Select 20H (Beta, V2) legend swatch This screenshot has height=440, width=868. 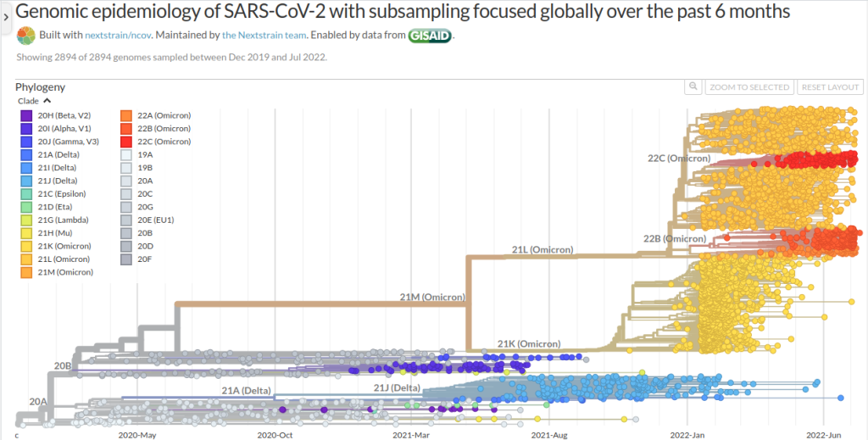[26, 115]
